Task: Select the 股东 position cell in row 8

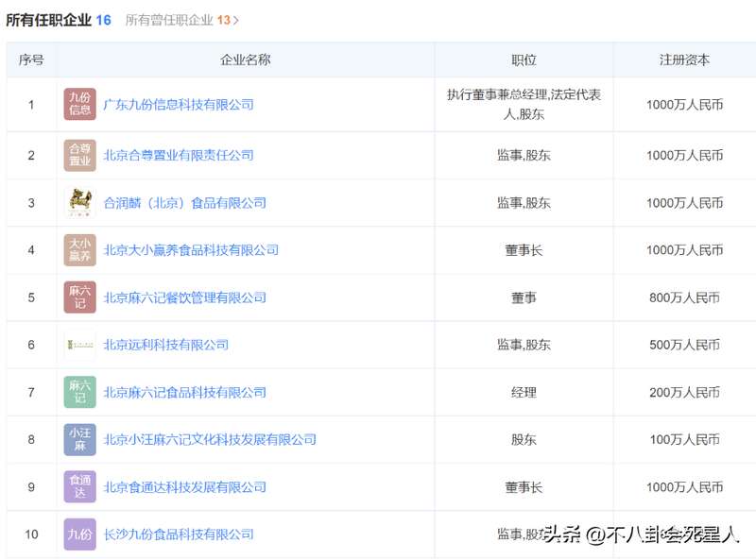Action: point(524,439)
